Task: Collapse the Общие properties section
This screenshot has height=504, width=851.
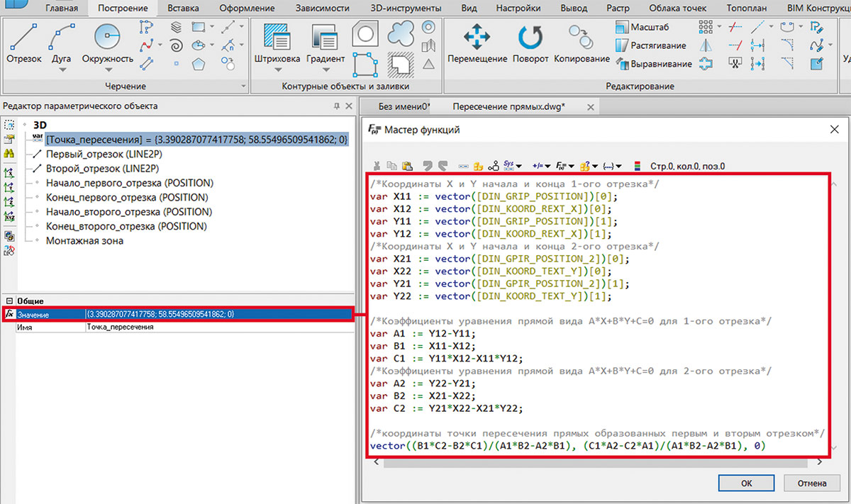Action: (9, 301)
